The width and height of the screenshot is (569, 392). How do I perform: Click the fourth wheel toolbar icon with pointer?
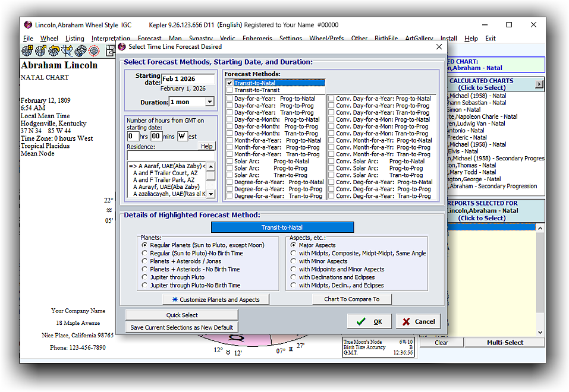[68, 51]
